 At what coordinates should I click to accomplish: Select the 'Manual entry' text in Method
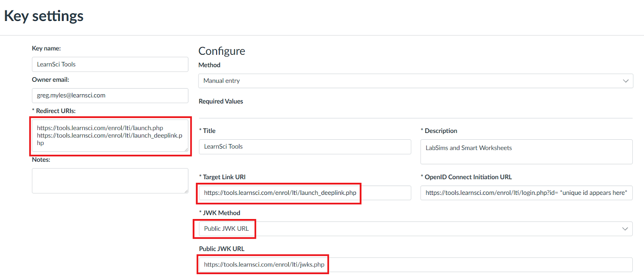[x=221, y=81]
